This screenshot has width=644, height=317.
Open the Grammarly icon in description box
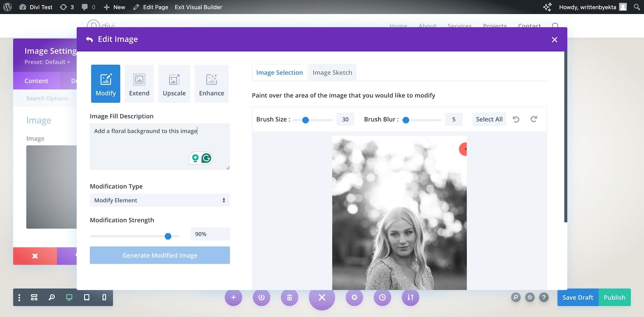[206, 158]
